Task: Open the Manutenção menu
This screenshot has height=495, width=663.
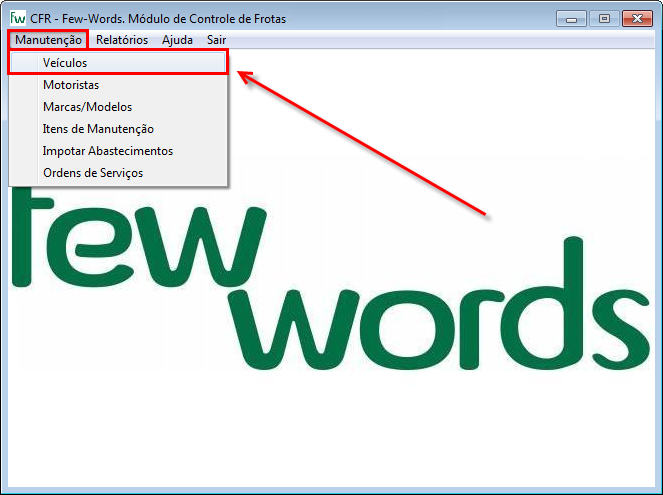Action: pyautogui.click(x=48, y=40)
